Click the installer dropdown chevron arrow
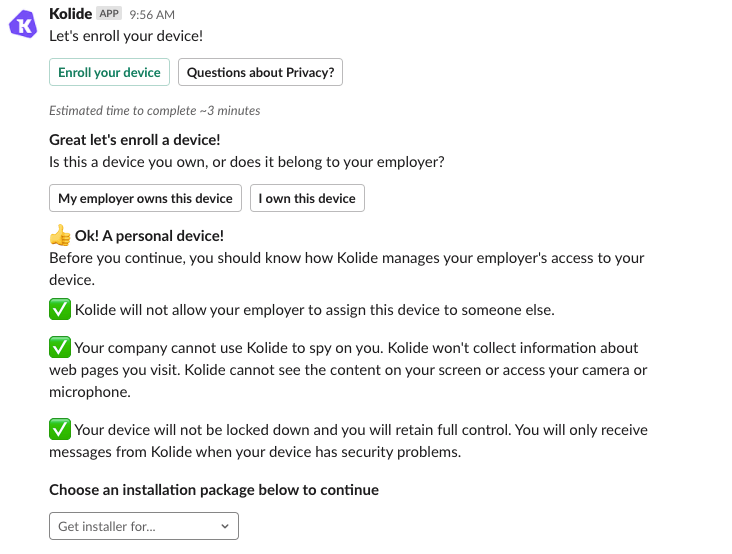 pos(223,526)
